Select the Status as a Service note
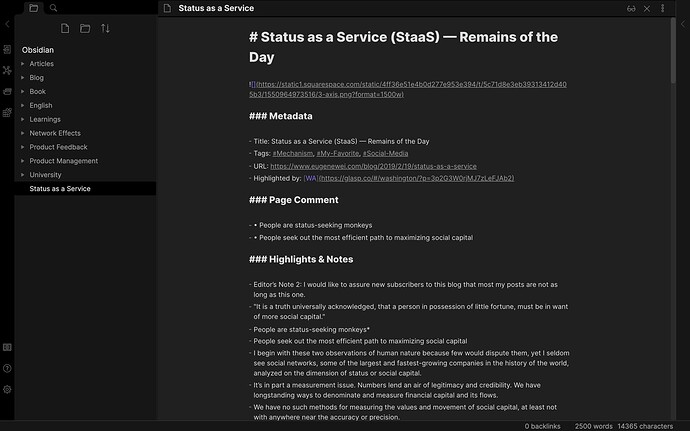The image size is (690, 431). (85, 188)
